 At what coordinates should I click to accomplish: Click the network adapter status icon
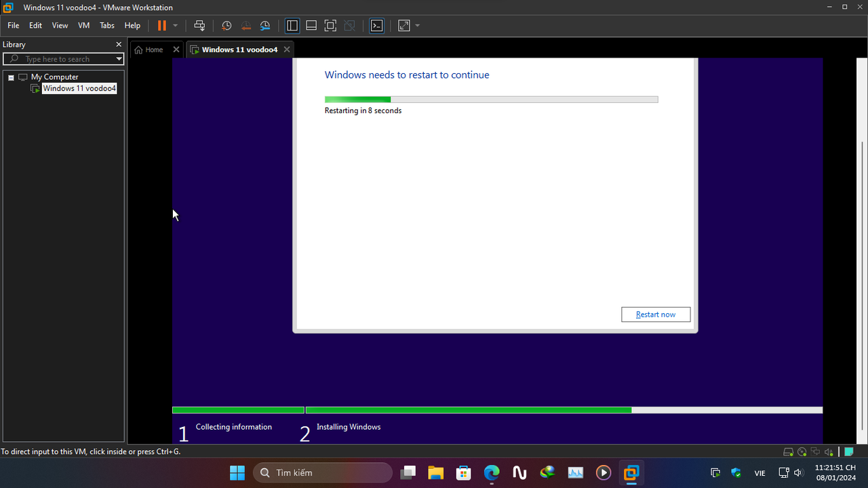(814, 451)
